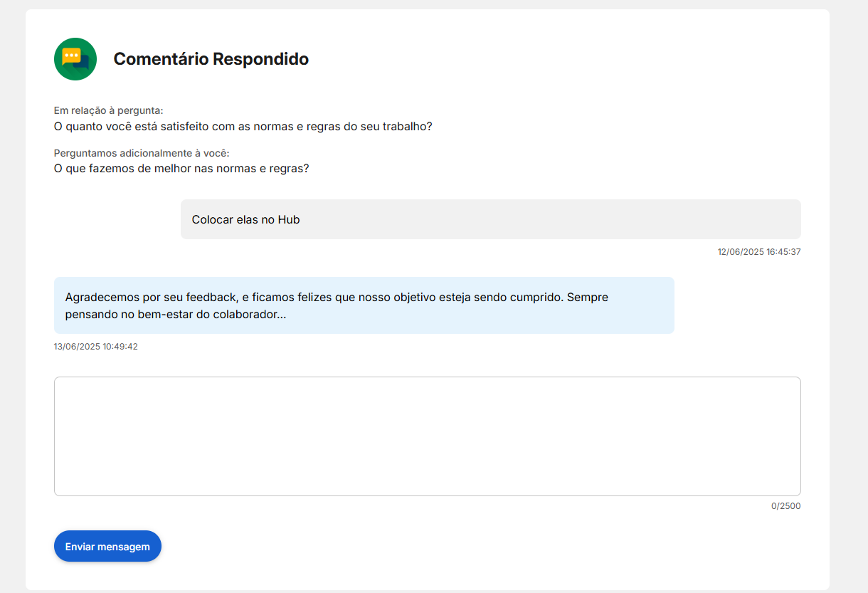Click the 'Em relação à pergunta:' label
Viewport: 868px width, 593px height.
(x=109, y=110)
